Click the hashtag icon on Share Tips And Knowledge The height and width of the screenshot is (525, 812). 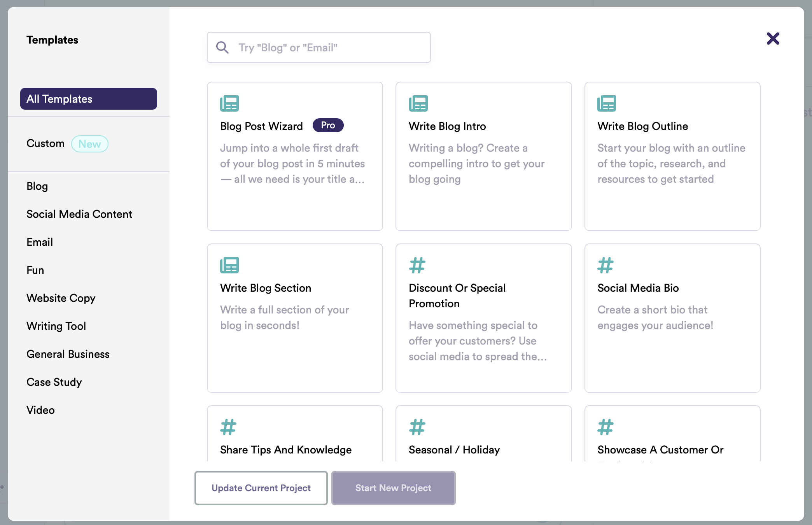(x=227, y=427)
